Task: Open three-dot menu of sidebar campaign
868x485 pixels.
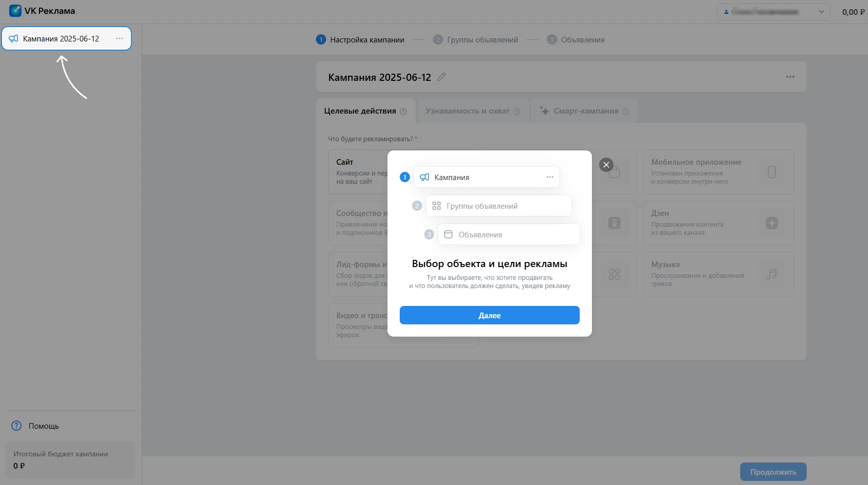Action: tap(120, 38)
